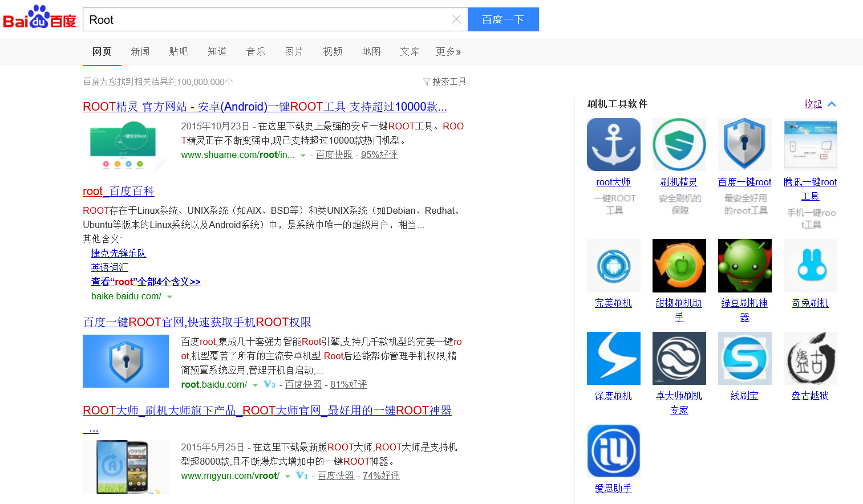Click the 奇兔刷机 blue rabbit icon
863x504 pixels.
[x=810, y=266]
